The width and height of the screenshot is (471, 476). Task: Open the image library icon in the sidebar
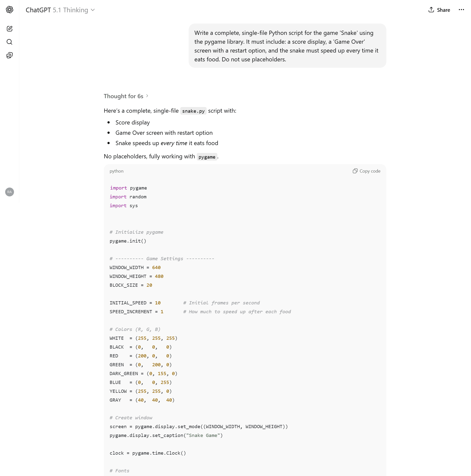click(10, 55)
